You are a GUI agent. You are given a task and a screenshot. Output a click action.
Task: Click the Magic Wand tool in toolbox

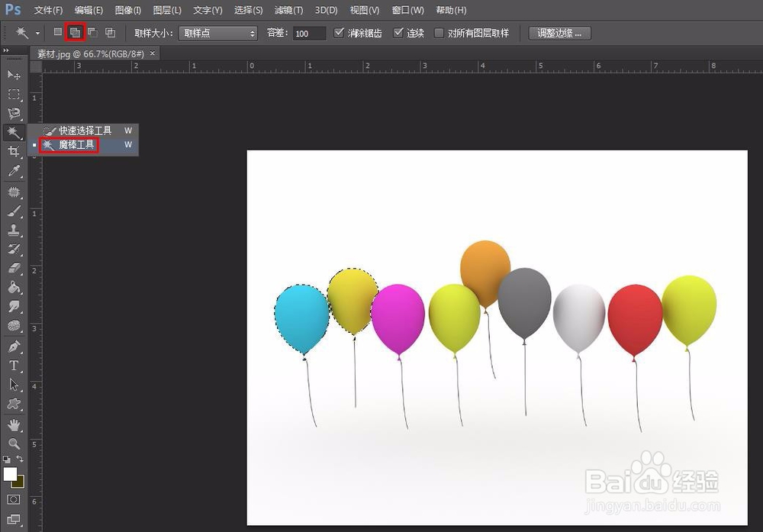coord(14,132)
